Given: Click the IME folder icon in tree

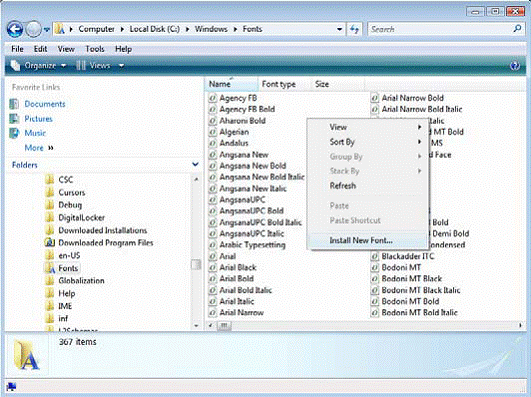Looking at the screenshot, I should click(x=50, y=306).
